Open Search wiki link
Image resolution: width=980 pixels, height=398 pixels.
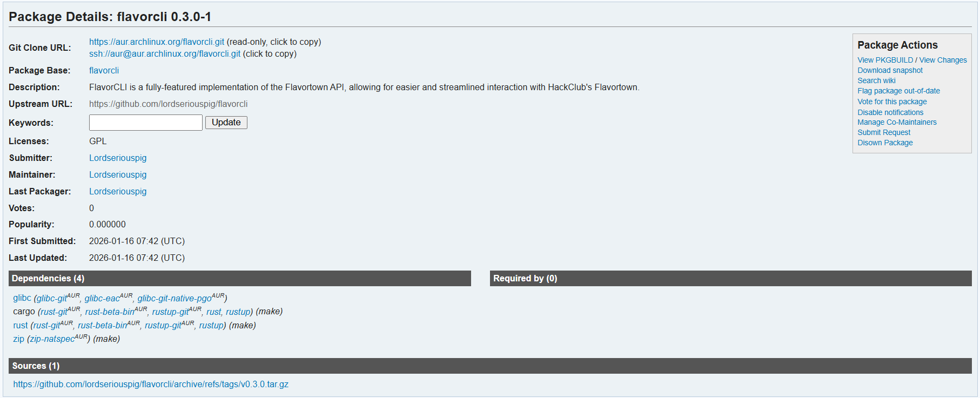pyautogui.click(x=876, y=80)
